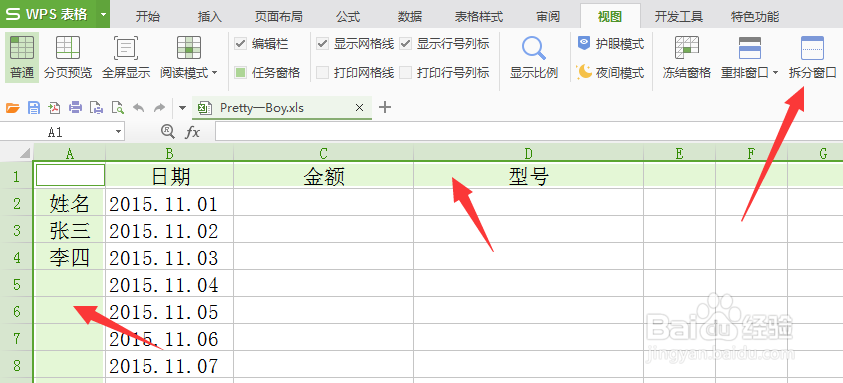Select column D header

tap(528, 153)
